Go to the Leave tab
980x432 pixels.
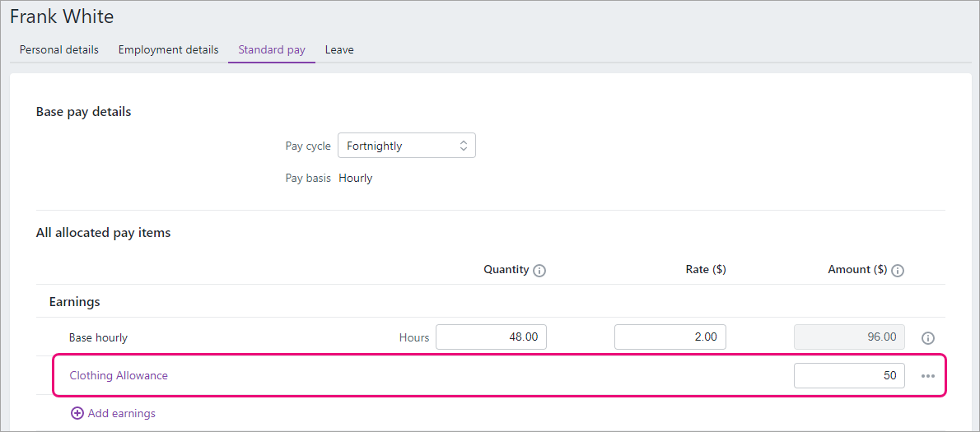pos(339,50)
